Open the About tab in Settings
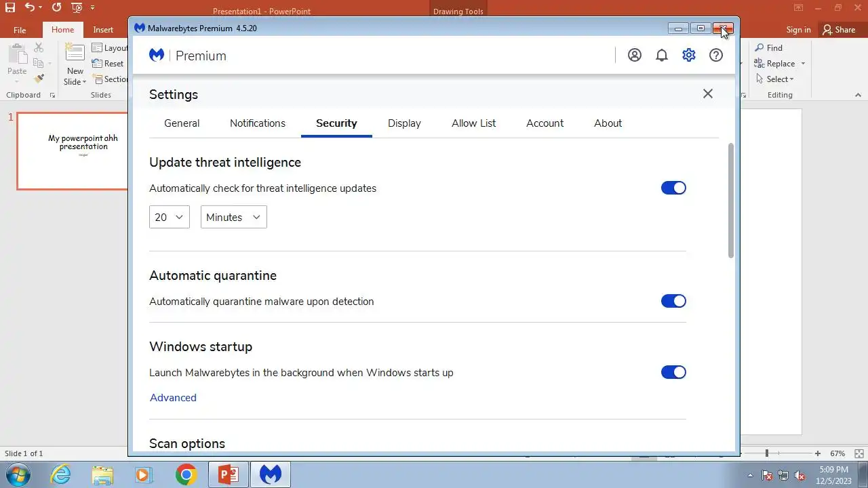The width and height of the screenshot is (868, 488). pos(608,123)
